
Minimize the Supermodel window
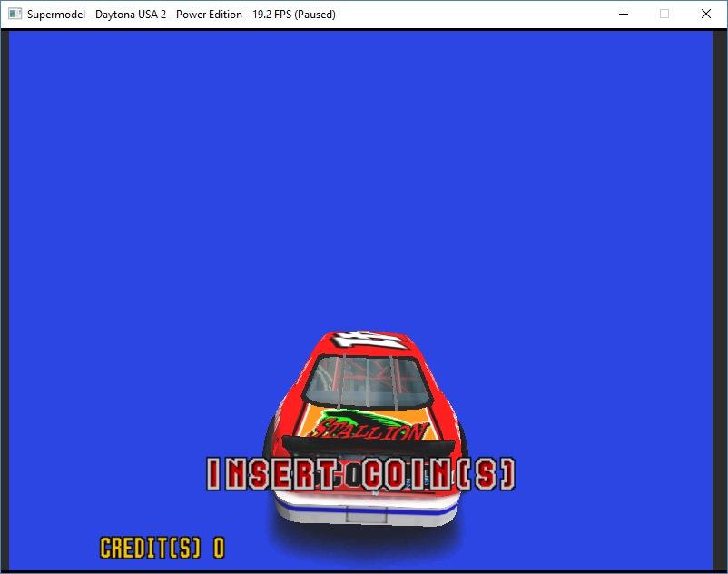624,14
